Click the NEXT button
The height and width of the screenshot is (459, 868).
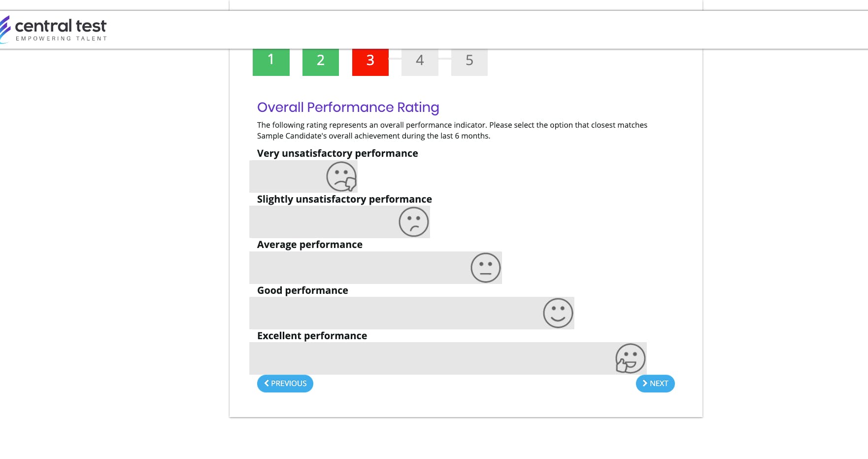[x=655, y=384]
